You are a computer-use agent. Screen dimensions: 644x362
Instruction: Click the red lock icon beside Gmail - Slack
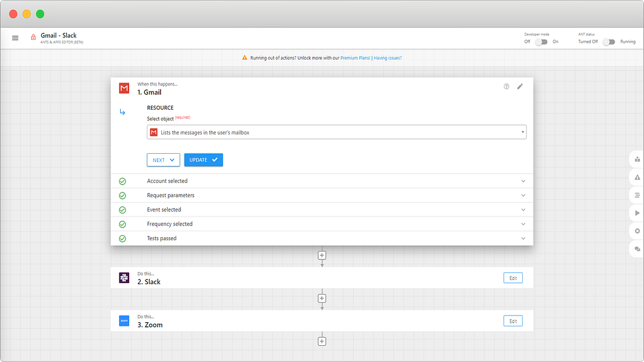pos(33,37)
